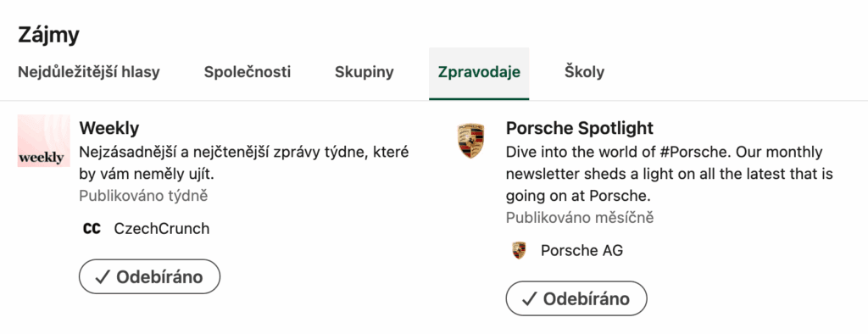Image resolution: width=868 pixels, height=334 pixels.
Task: Click the checkmark on Weekly's Odebíráno button
Action: point(103,276)
